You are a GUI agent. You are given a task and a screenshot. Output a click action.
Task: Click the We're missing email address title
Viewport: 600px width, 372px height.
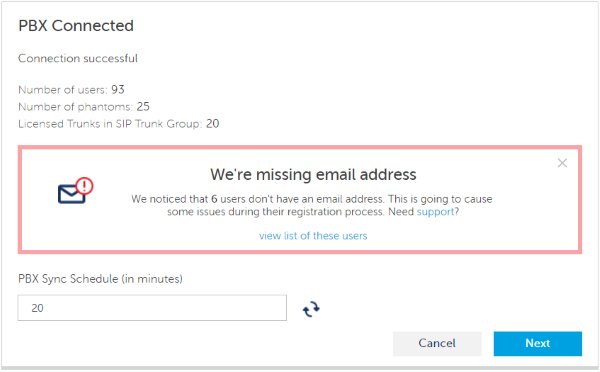(x=313, y=175)
